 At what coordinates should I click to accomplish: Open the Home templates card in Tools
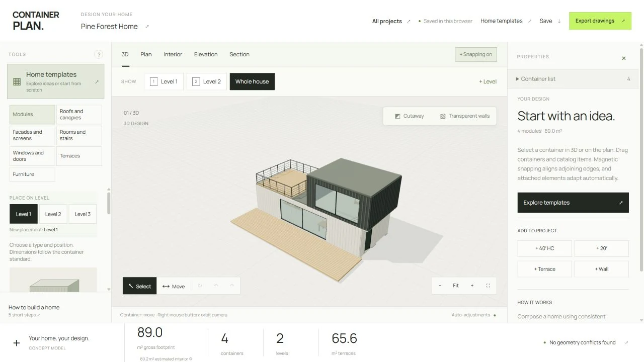[56, 81]
